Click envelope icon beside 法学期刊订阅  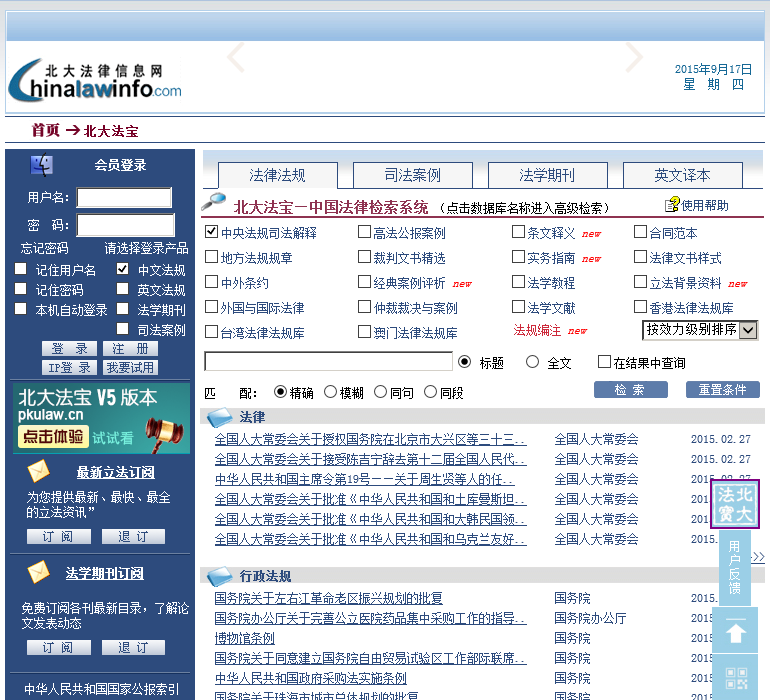pos(39,572)
